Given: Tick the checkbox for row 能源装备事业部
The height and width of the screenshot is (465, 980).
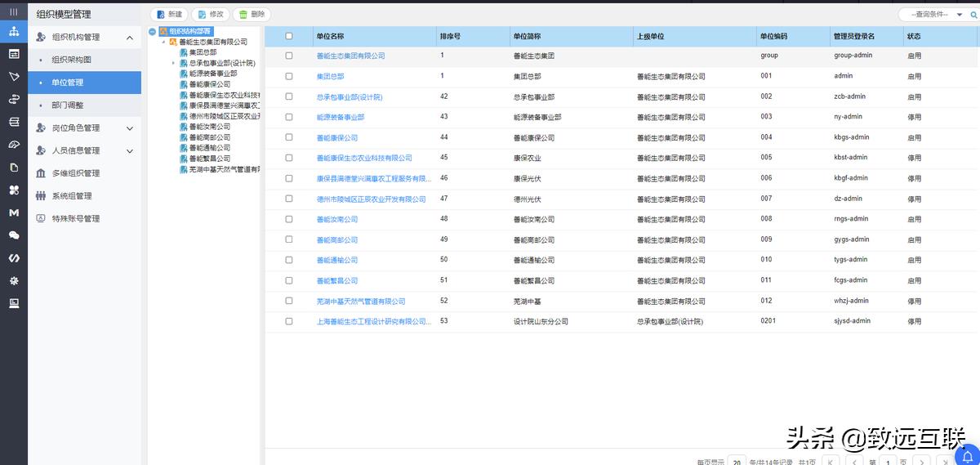Looking at the screenshot, I should point(289,117).
